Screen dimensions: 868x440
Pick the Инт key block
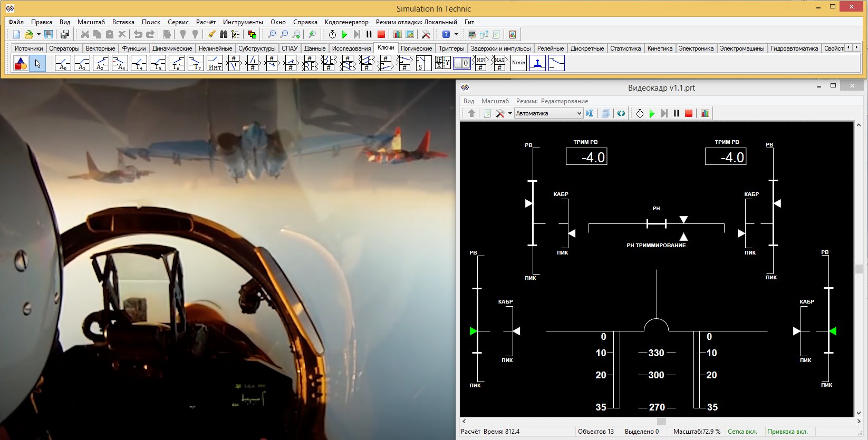[x=215, y=63]
